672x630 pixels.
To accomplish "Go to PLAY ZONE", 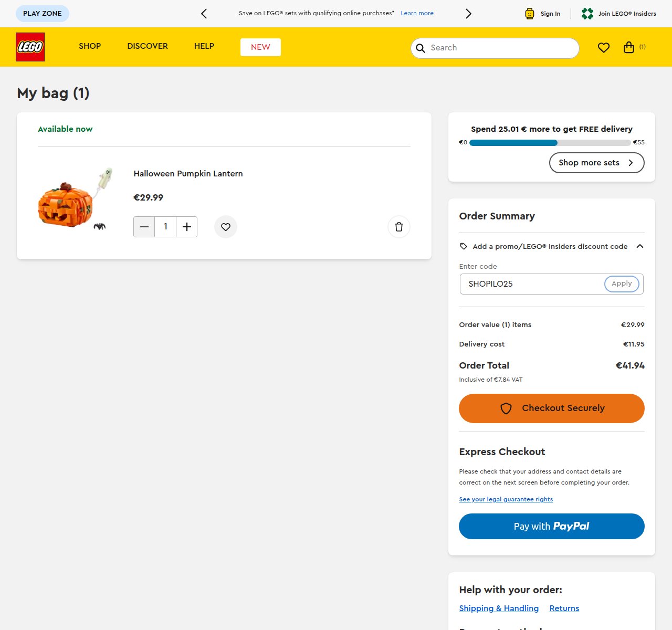I will (x=43, y=14).
